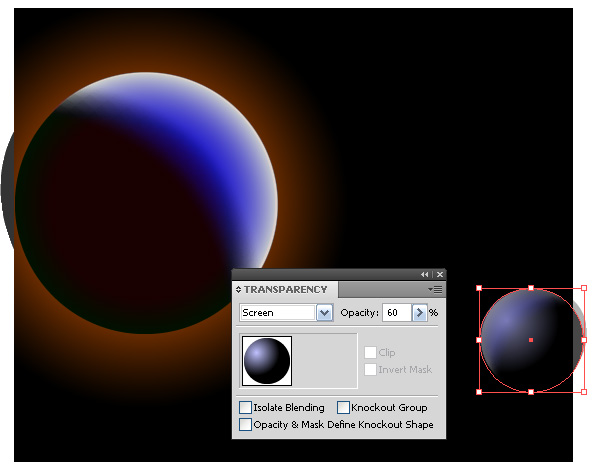Click the Opacity value field
Image resolution: width=600 pixels, height=476 pixels.
point(396,313)
